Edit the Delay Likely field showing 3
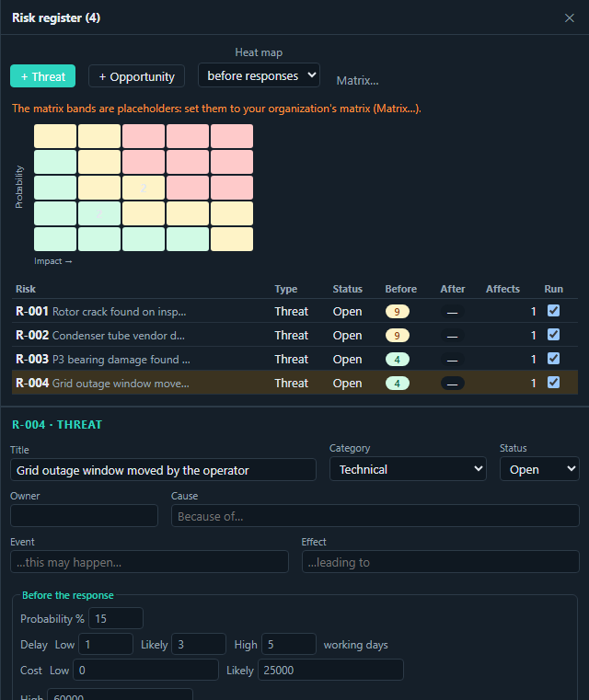Screen dimensions: 589x700 click(x=199, y=644)
